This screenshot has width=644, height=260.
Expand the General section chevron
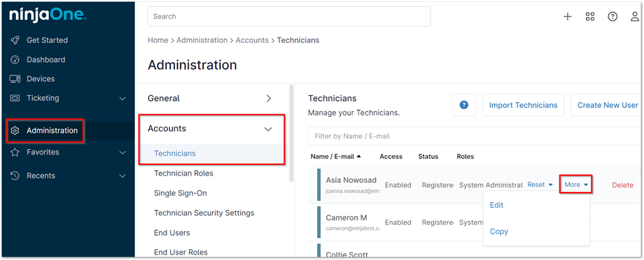269,98
